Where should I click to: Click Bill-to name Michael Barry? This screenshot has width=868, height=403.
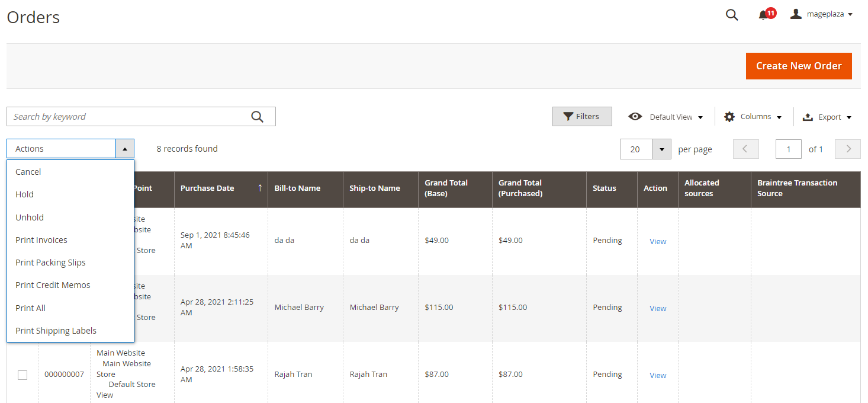[299, 307]
